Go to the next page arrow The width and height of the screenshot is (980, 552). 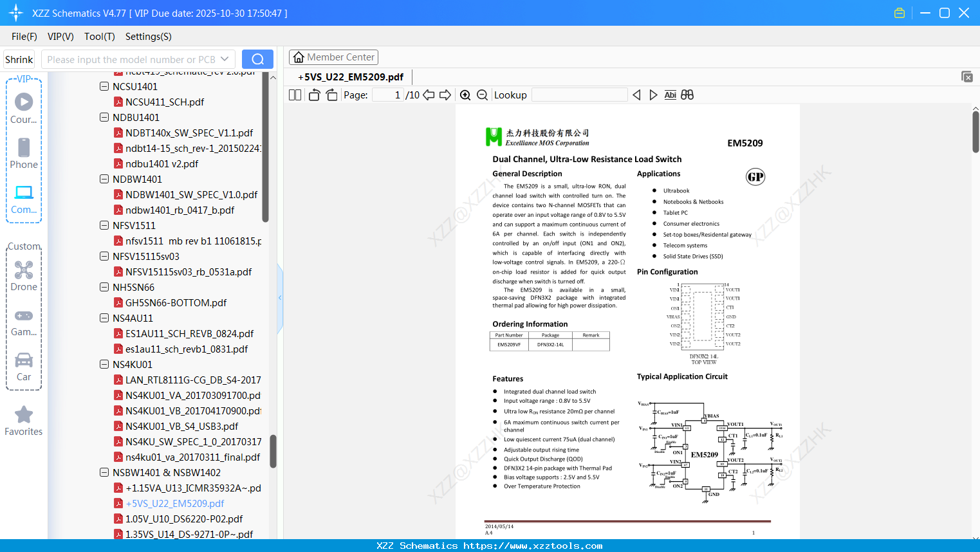[x=445, y=95]
